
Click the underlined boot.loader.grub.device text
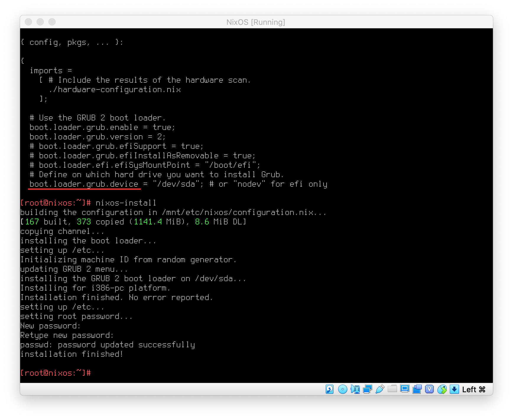(x=84, y=184)
